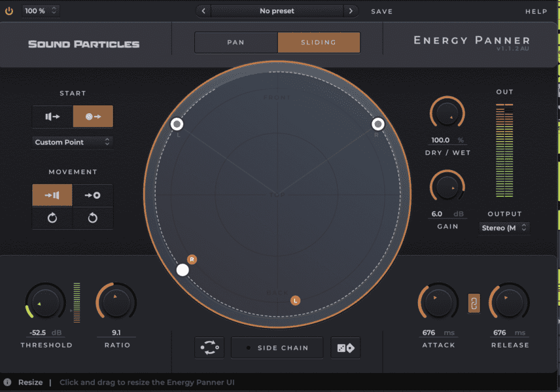Click the 9.1 ratio value field
560x392 pixels.
pyautogui.click(x=116, y=332)
